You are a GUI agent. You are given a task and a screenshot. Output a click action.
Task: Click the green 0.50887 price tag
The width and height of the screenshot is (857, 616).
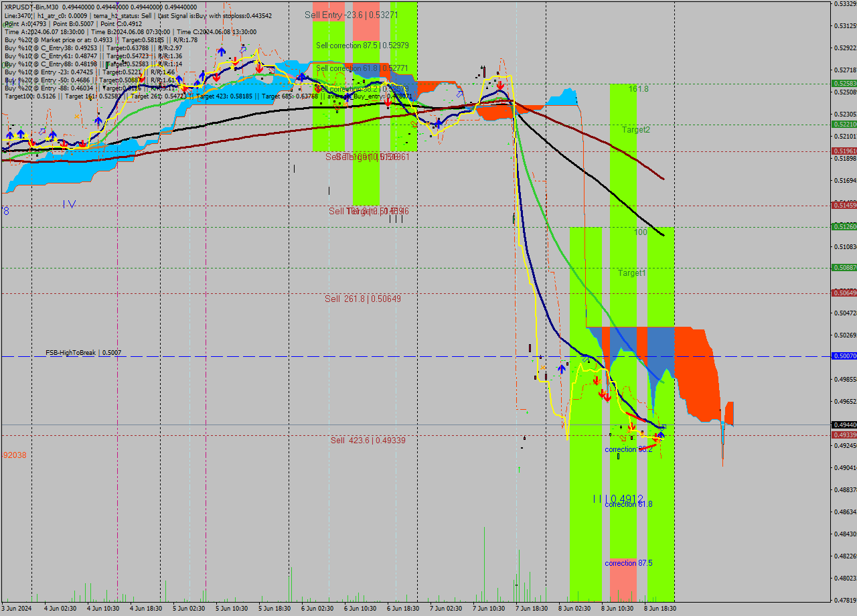pos(844,268)
